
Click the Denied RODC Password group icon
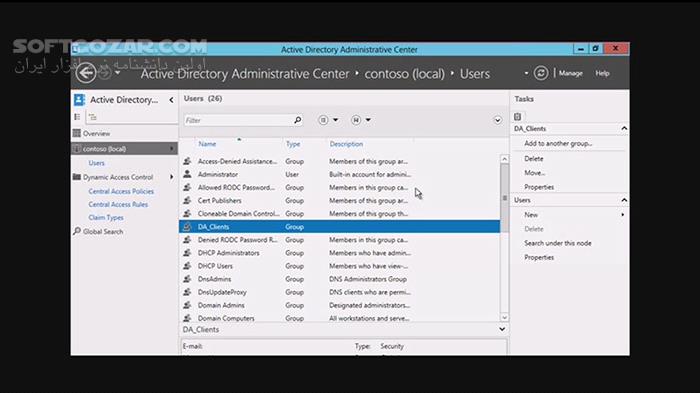[188, 240]
